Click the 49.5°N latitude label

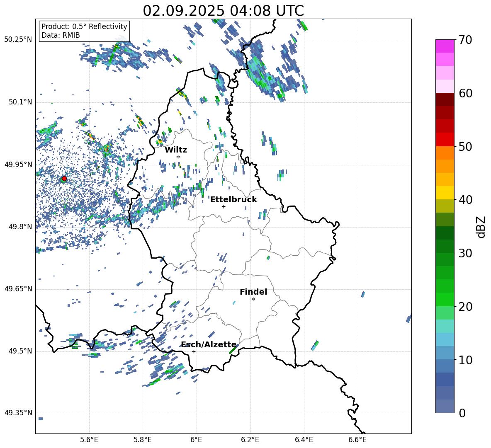[20, 351]
